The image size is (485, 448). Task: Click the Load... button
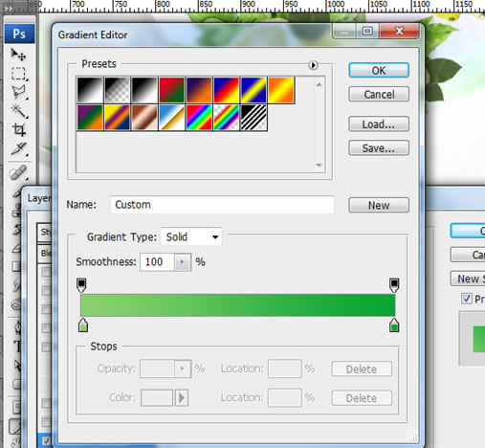pos(379,124)
